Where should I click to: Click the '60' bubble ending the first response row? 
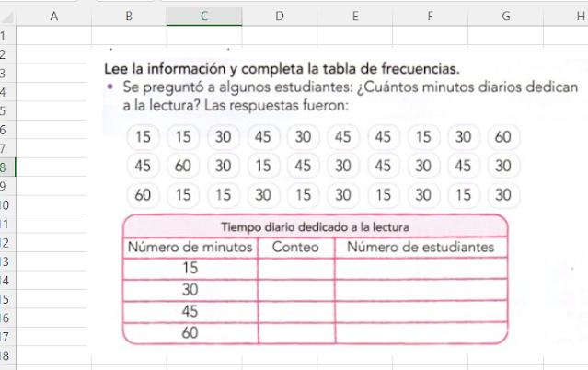click(503, 137)
